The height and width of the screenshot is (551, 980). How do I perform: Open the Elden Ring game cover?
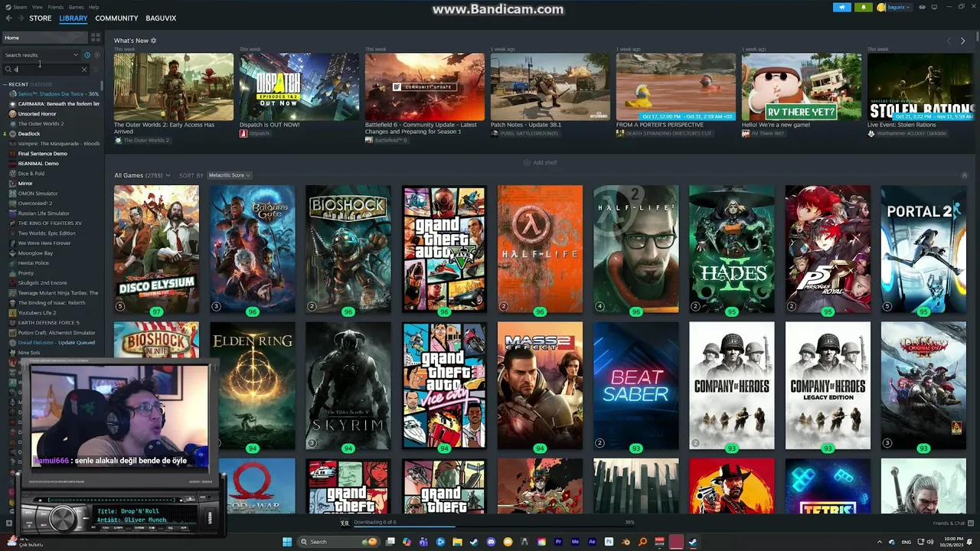pyautogui.click(x=253, y=385)
